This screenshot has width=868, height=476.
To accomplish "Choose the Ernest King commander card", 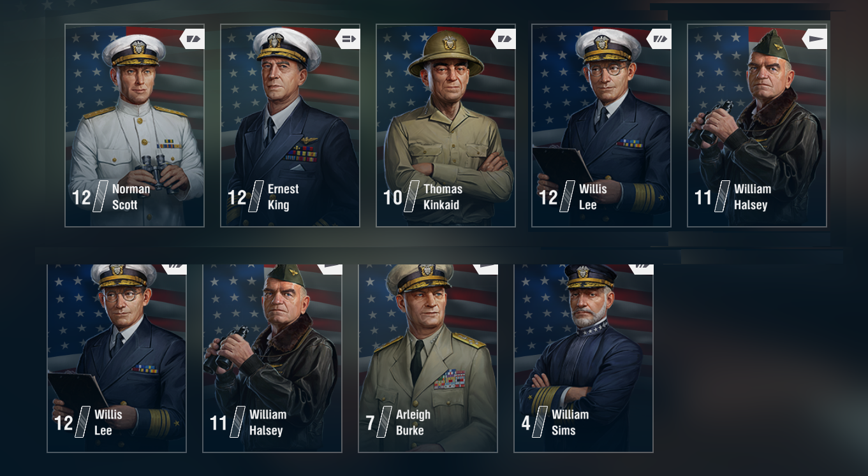I will coord(290,126).
